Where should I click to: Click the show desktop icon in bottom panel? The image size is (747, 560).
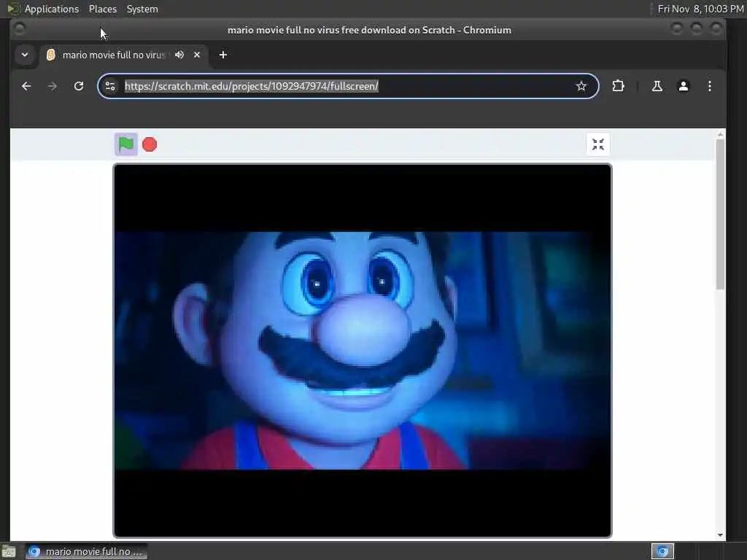(x=9, y=552)
